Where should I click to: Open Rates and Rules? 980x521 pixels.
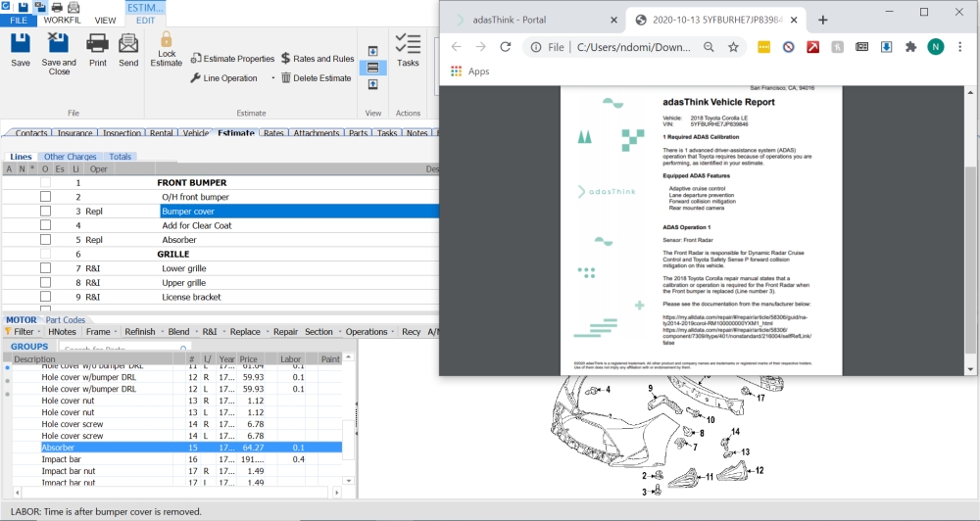(x=318, y=58)
